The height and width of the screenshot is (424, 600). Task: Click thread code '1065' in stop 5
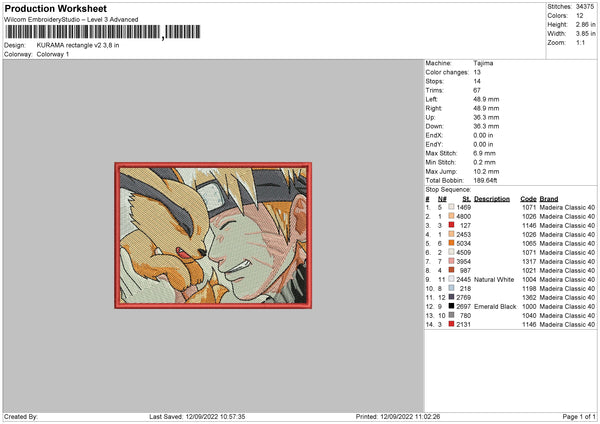pos(529,243)
